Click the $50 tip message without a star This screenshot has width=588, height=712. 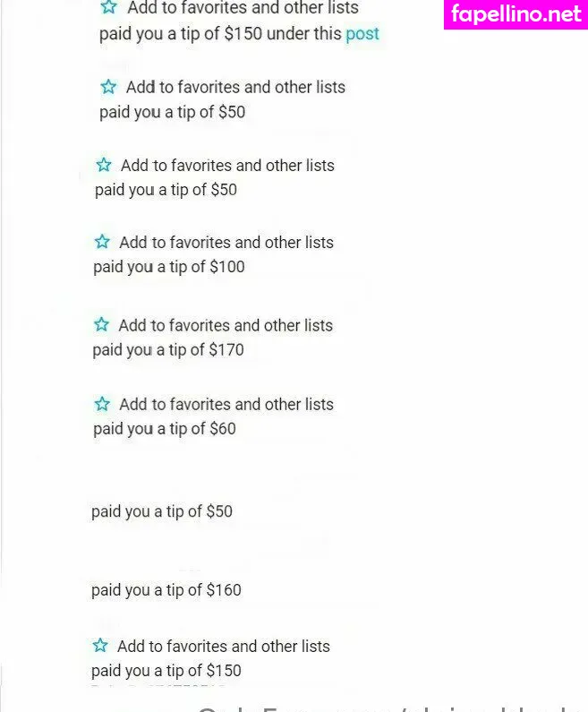(162, 512)
